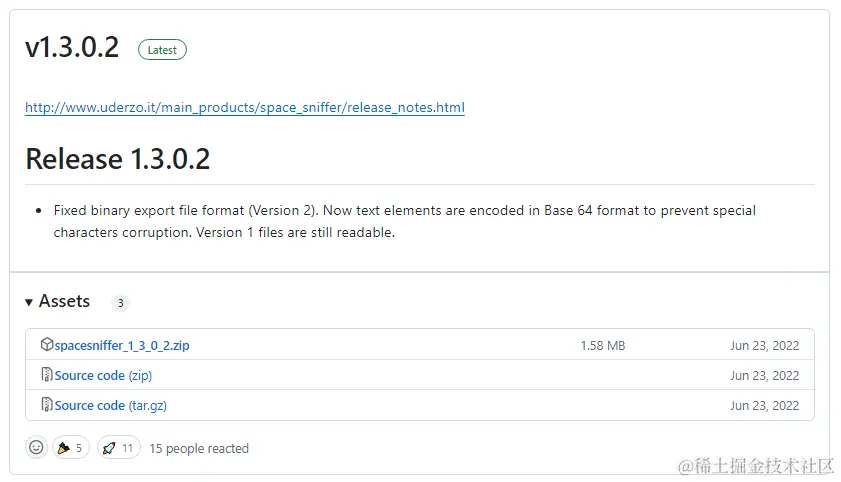Open the smiley add-reaction picker
The width and height of the screenshot is (841, 482).
[x=36, y=448]
